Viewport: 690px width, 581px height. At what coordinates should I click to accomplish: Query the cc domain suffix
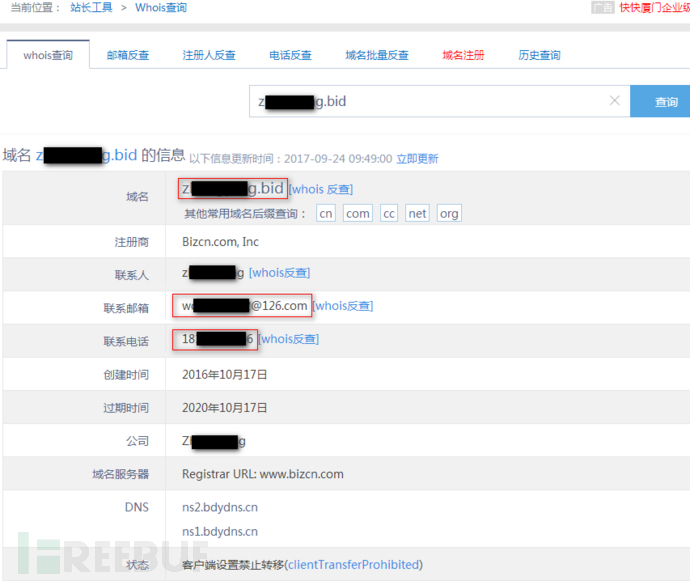point(389,213)
